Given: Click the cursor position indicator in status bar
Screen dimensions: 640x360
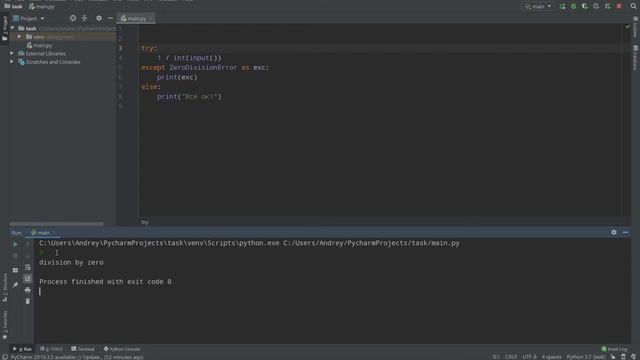Looking at the screenshot, I should [496, 357].
